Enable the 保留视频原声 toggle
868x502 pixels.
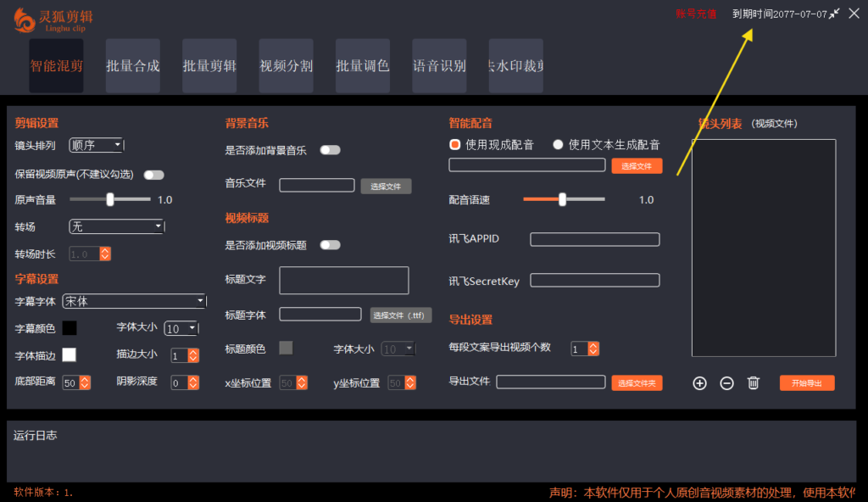[153, 175]
